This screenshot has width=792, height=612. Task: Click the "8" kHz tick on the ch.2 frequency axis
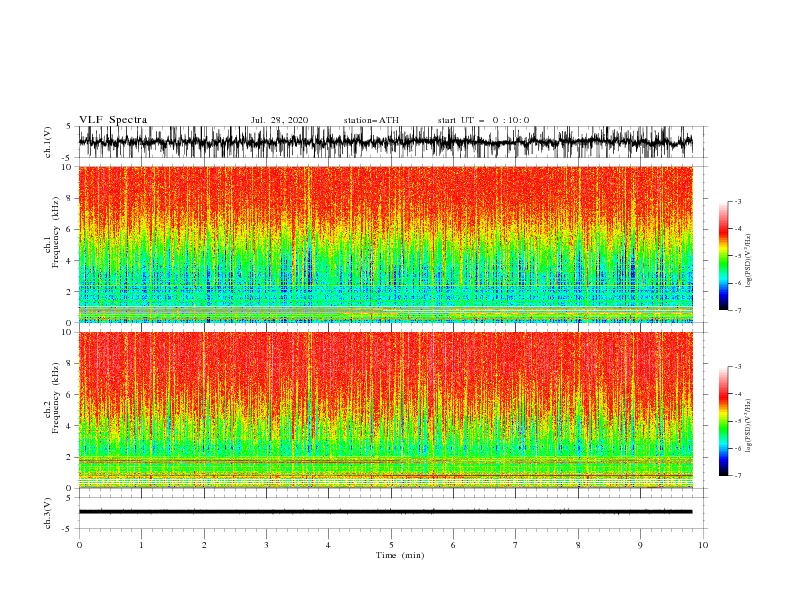click(70, 363)
